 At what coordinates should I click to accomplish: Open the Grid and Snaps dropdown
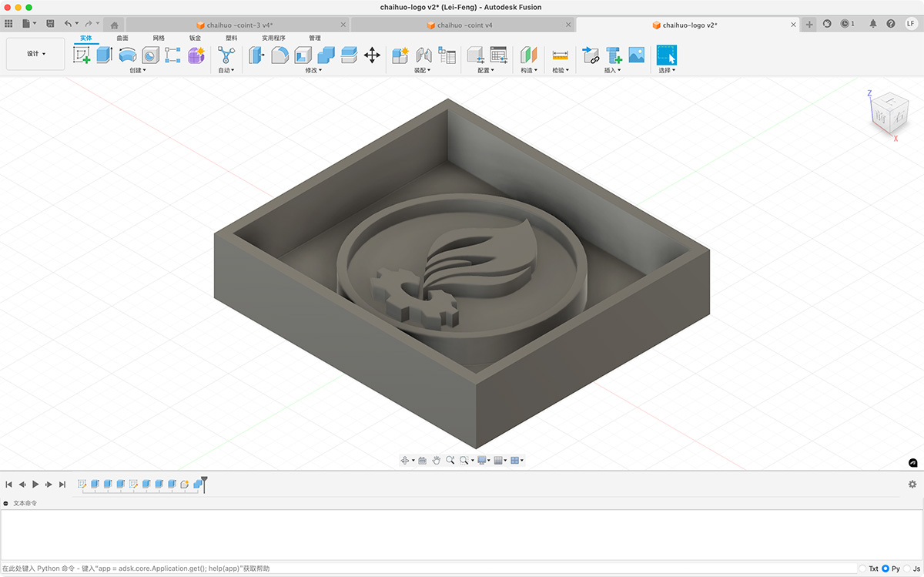[500, 460]
